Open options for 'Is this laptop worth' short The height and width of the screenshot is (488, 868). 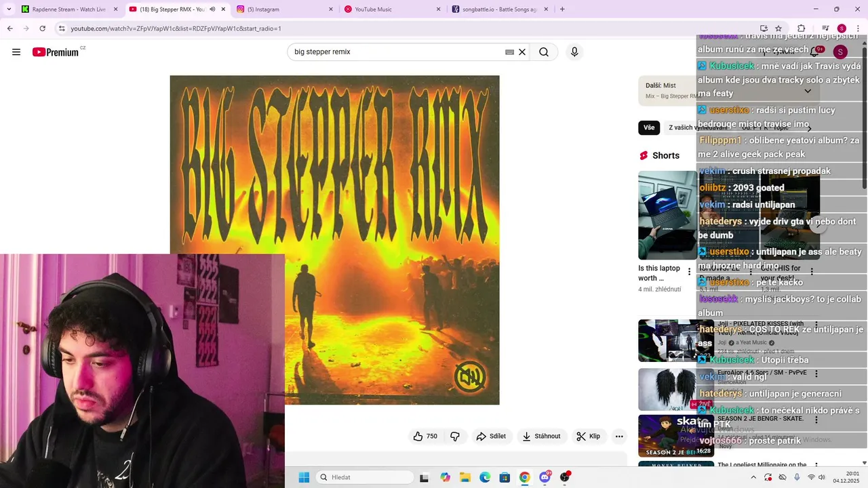click(690, 271)
